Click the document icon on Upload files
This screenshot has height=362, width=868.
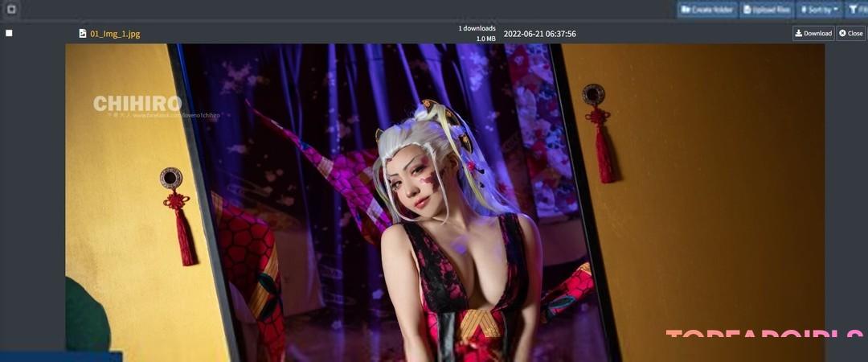coord(747,10)
